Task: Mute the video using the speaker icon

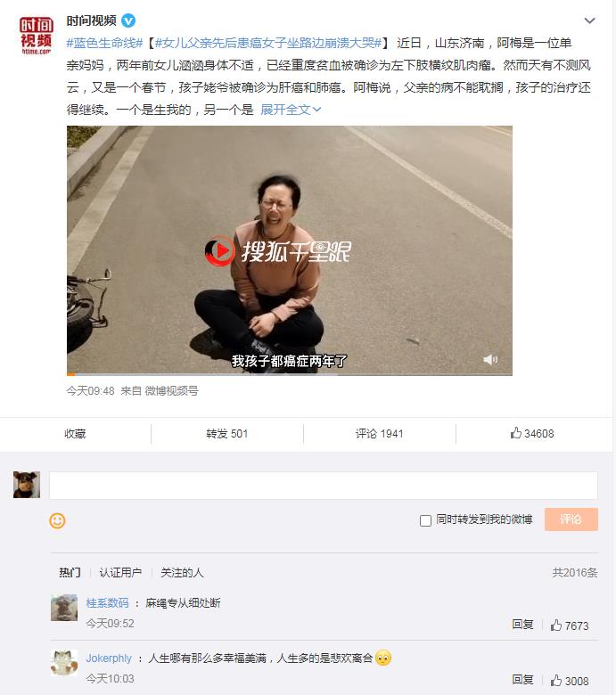Action: click(x=490, y=359)
